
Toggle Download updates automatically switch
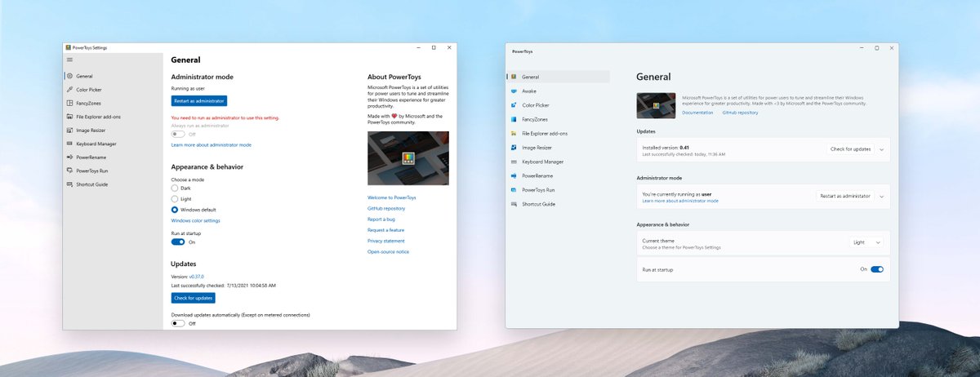pos(178,323)
